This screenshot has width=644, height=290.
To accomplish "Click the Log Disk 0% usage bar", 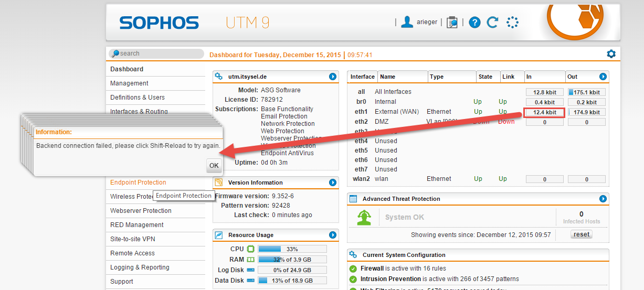I will pyautogui.click(x=292, y=270).
